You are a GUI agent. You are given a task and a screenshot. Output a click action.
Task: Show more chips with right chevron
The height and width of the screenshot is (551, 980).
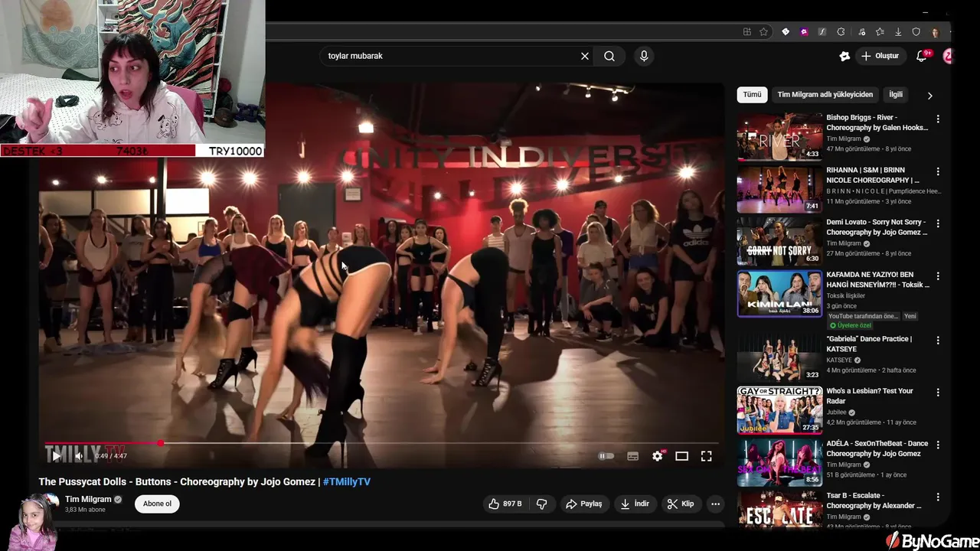(929, 96)
